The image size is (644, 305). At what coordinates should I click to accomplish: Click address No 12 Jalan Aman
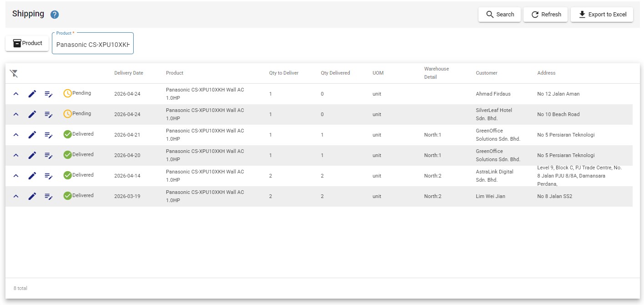click(x=558, y=94)
